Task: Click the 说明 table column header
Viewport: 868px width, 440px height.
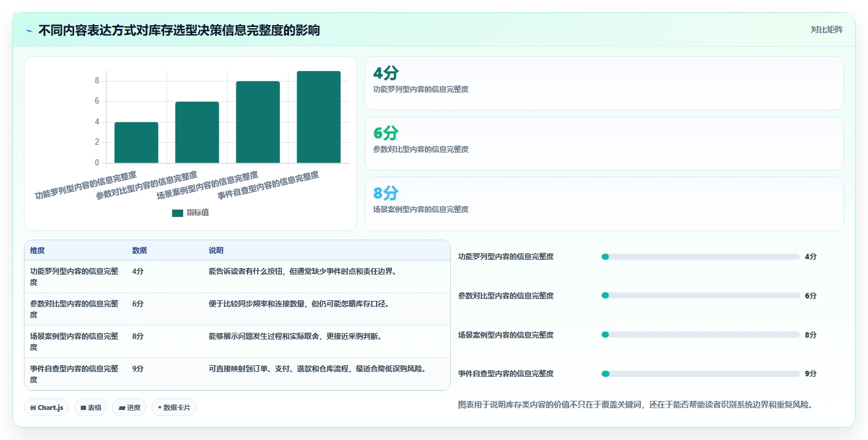Action: (x=216, y=251)
